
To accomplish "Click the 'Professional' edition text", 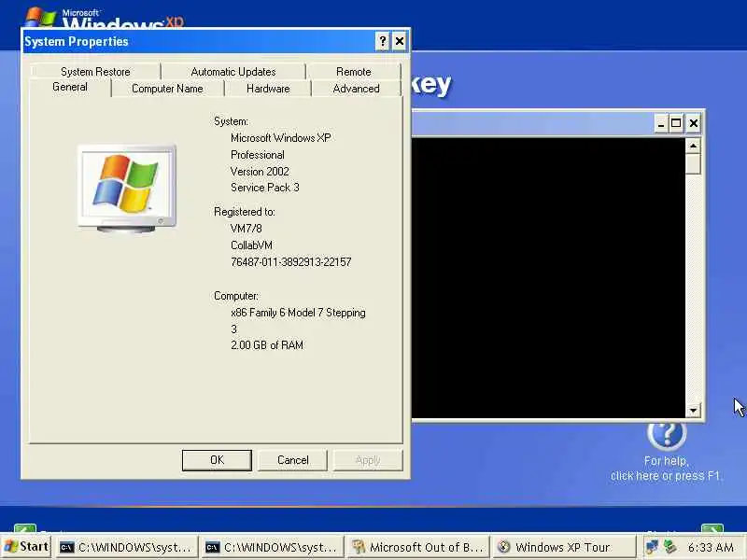I will tap(258, 155).
